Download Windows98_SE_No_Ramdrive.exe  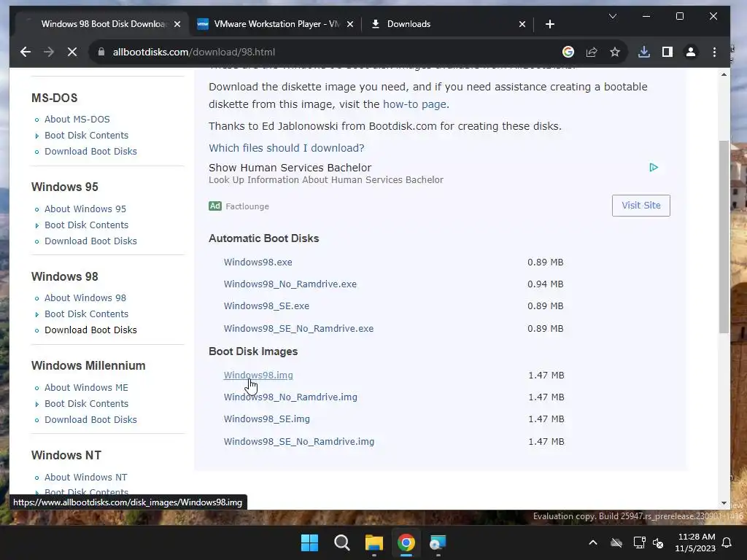298,329
